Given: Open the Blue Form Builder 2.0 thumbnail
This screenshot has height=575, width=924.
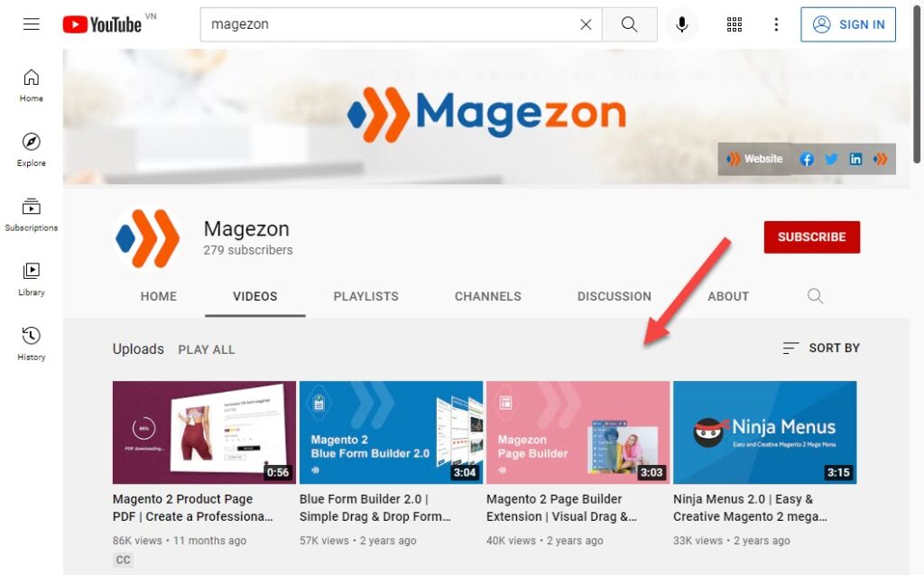Looking at the screenshot, I should point(391,432).
